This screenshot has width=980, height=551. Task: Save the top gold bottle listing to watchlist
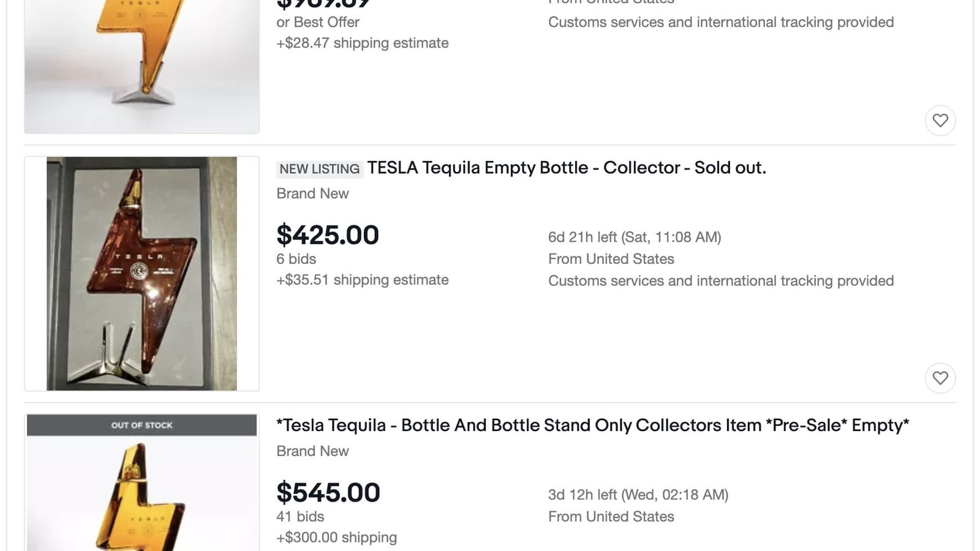point(940,121)
